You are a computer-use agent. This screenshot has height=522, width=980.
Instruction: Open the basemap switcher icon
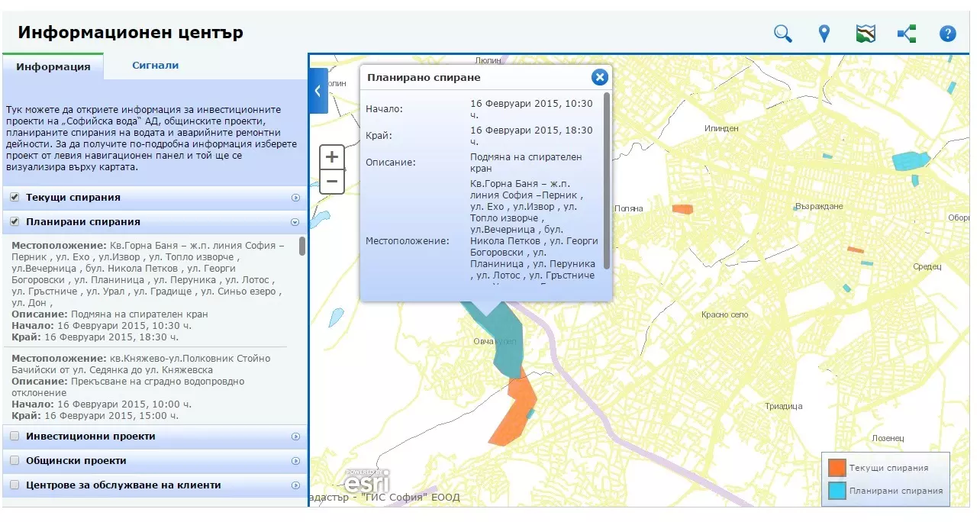866,34
